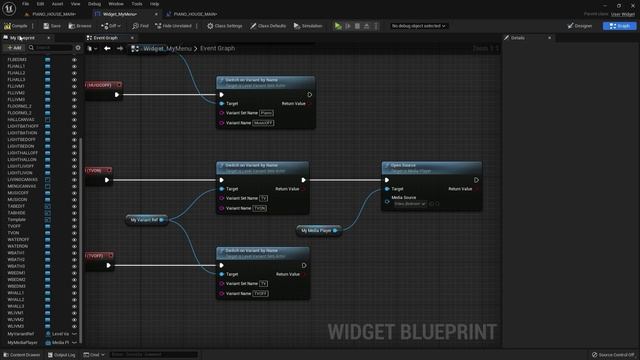Toggle visibility eye for Template
This screenshot has height=360, width=640.
pyautogui.click(x=74, y=220)
